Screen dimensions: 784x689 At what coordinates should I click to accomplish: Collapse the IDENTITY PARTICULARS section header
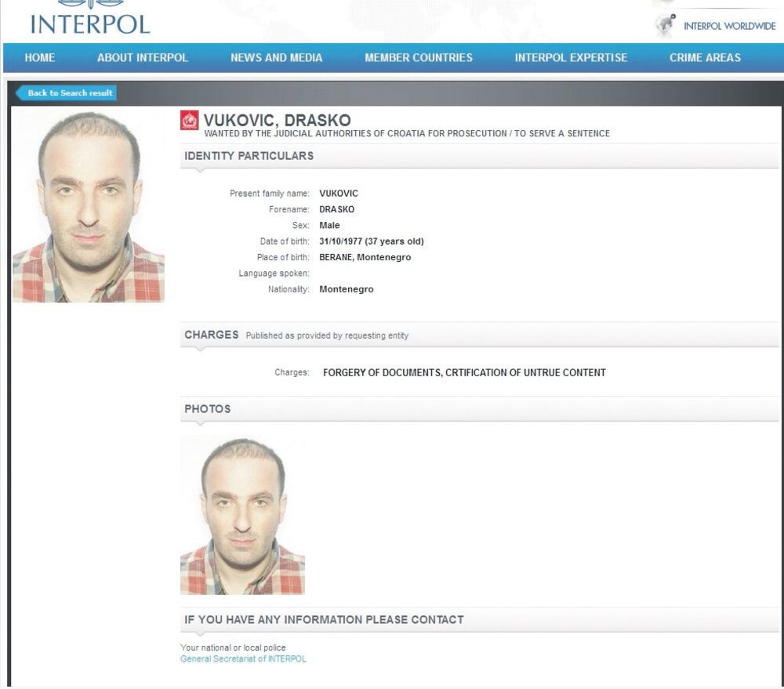coord(479,156)
